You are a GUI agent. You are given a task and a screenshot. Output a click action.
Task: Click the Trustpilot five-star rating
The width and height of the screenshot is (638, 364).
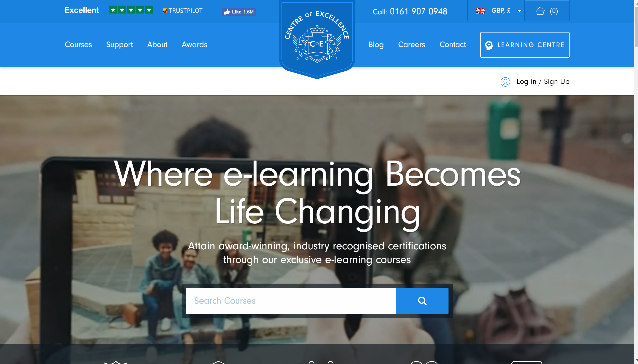coord(131,10)
